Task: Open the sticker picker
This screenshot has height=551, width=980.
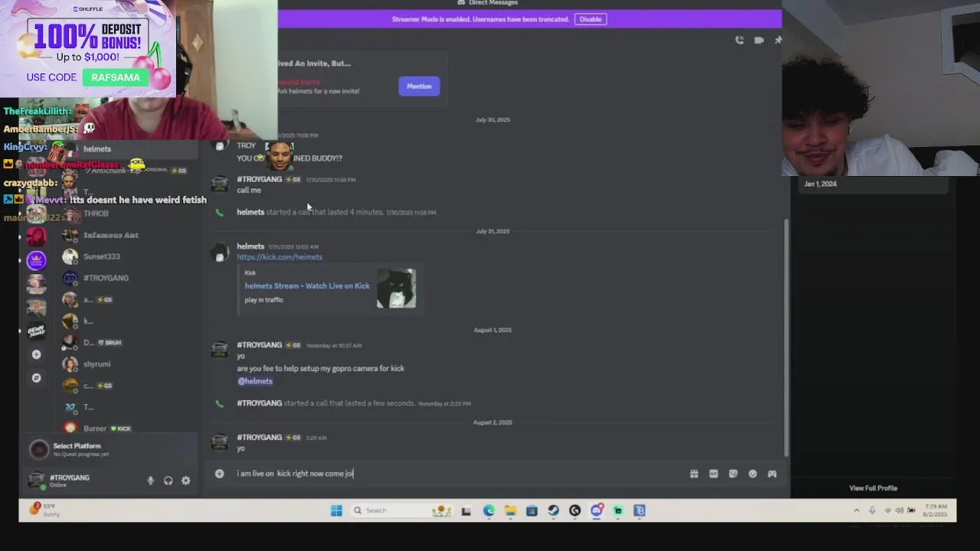Action: point(733,474)
